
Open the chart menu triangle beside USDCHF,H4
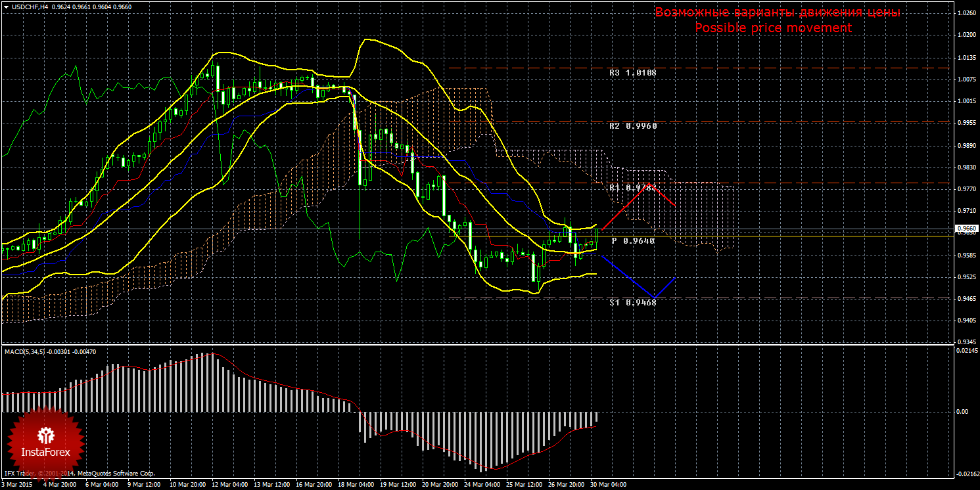6,7
